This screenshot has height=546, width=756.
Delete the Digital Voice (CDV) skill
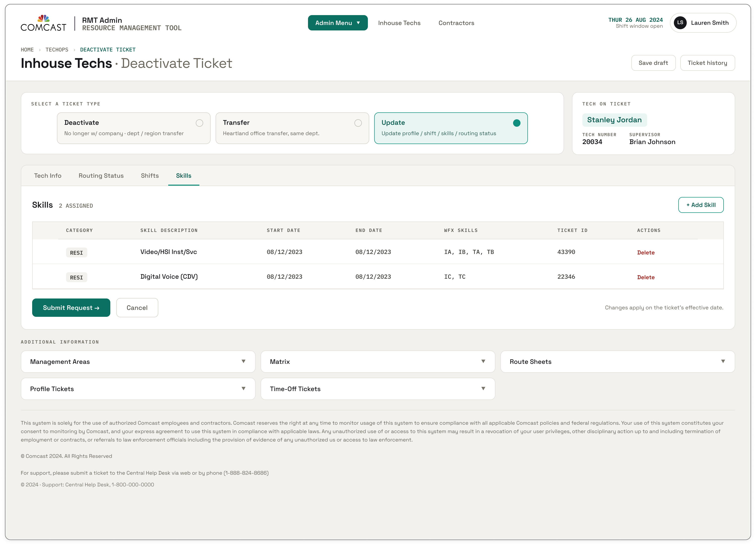646,277
